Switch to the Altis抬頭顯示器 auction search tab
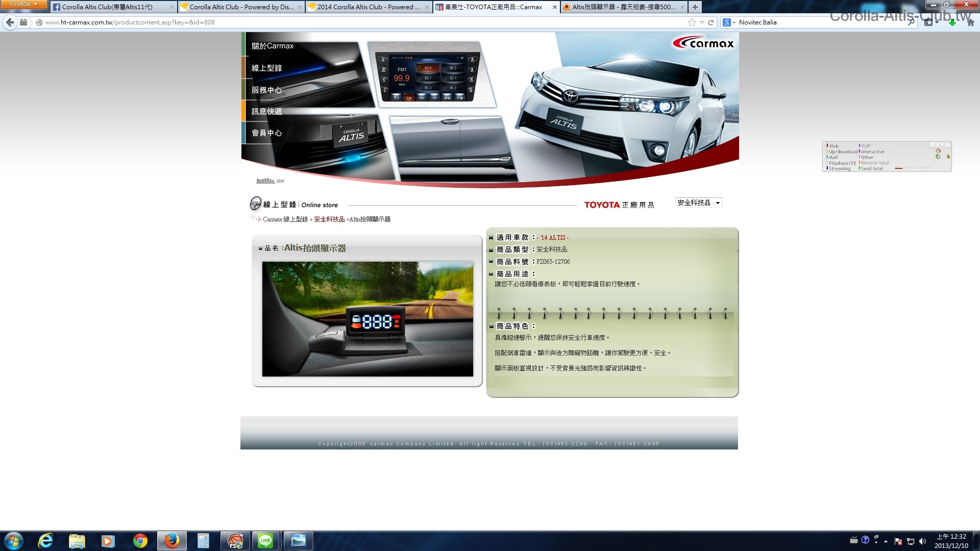Image resolution: width=980 pixels, height=551 pixels. [x=624, y=7]
